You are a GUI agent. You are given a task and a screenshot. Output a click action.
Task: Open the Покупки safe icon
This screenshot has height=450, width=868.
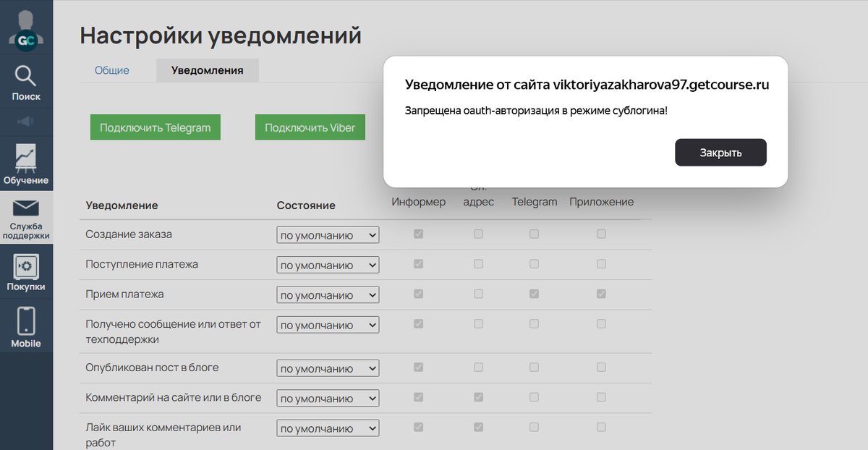[26, 266]
